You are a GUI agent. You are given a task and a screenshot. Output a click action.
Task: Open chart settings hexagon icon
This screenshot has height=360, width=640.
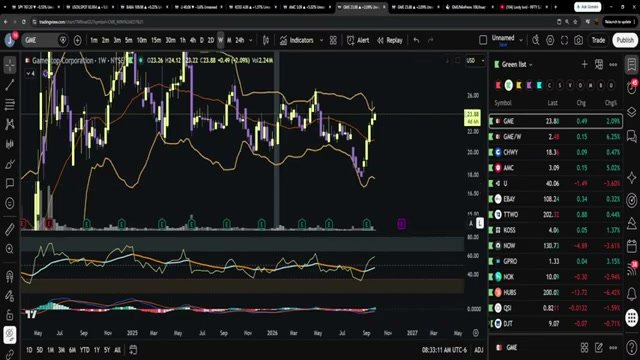[550, 40]
